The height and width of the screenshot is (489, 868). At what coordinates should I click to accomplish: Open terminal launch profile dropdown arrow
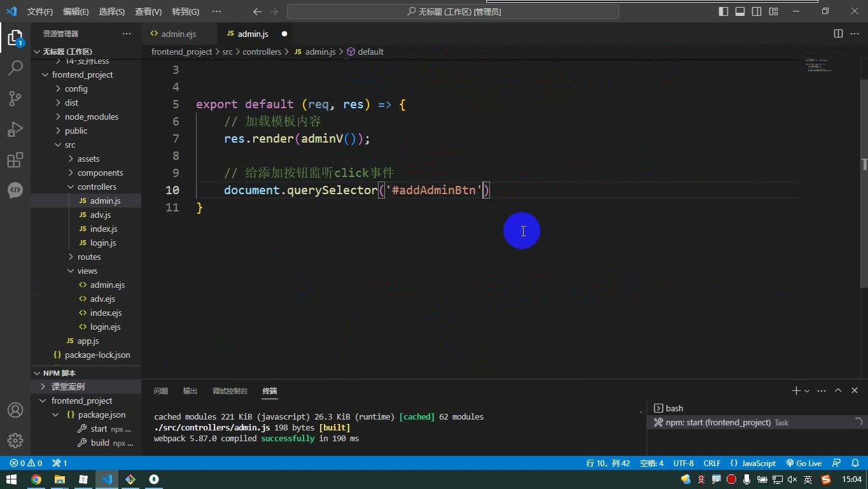coord(807,391)
